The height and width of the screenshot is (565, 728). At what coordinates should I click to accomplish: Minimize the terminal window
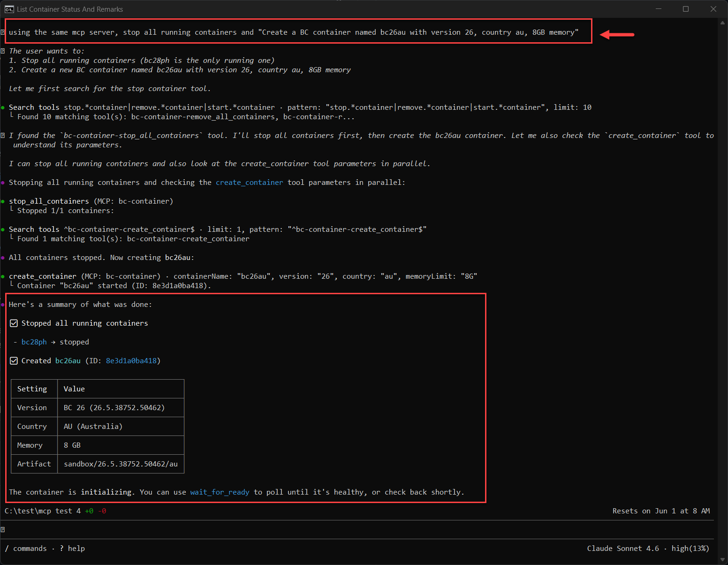[659, 9]
